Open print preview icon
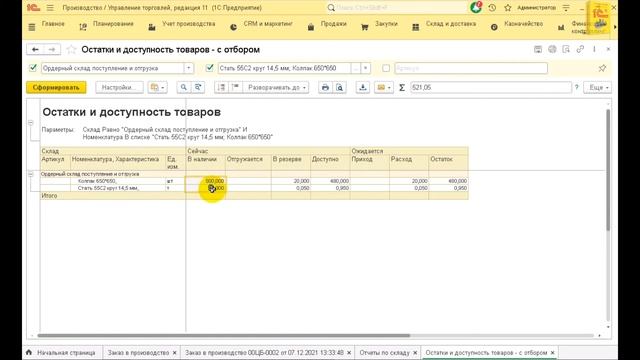 pos(340,87)
